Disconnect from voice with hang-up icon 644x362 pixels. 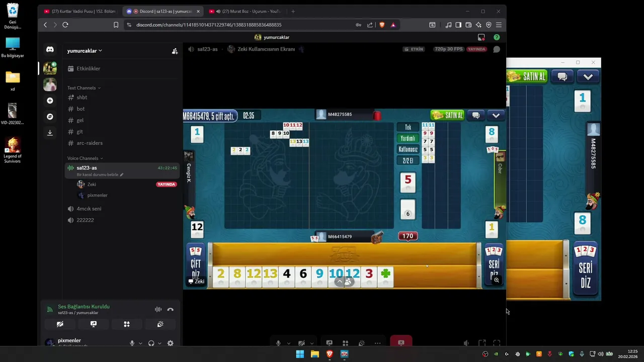click(170, 310)
